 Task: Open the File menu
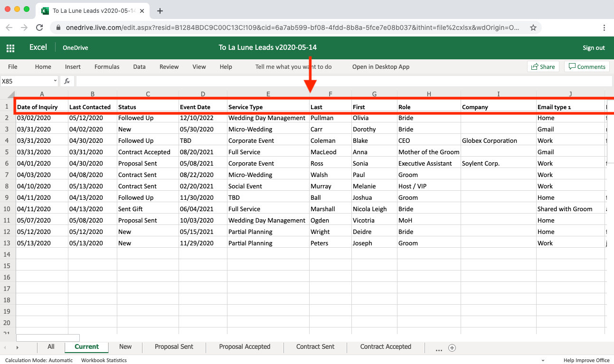tap(13, 67)
